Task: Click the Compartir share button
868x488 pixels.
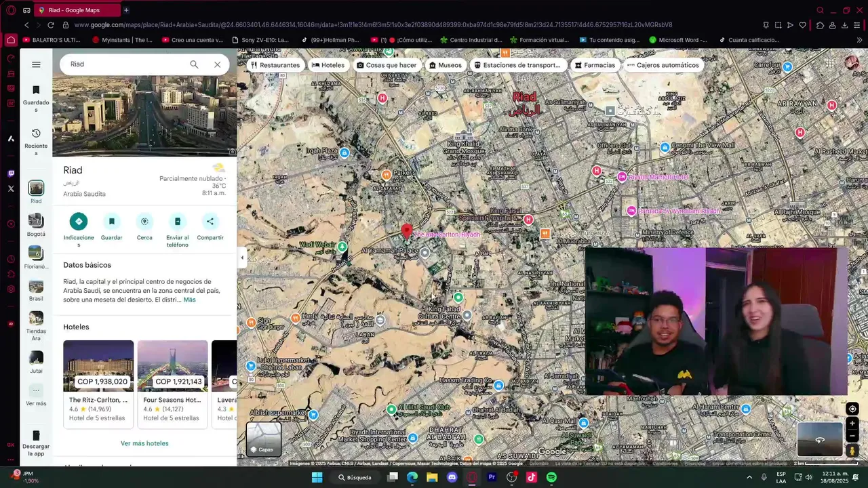Action: [210, 221]
